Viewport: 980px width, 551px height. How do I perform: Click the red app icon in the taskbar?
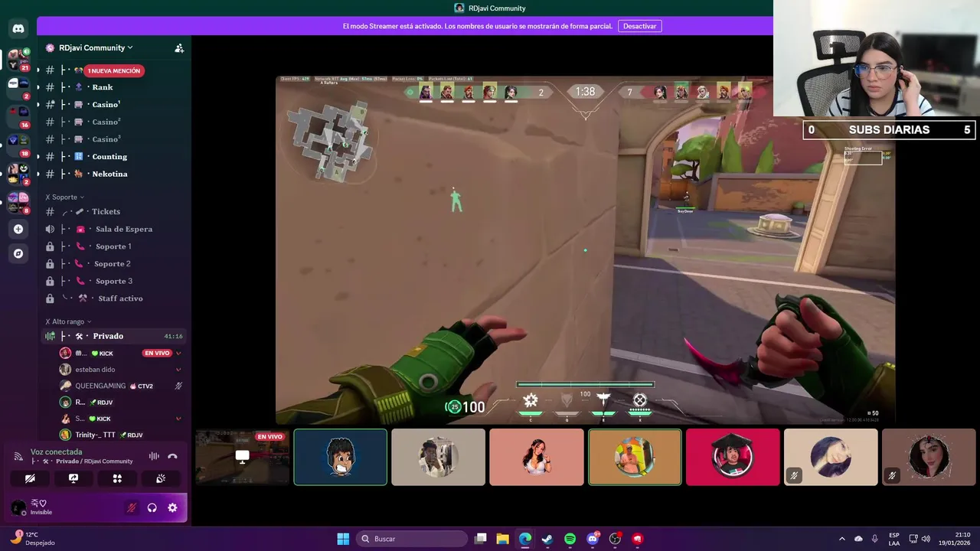tap(638, 539)
